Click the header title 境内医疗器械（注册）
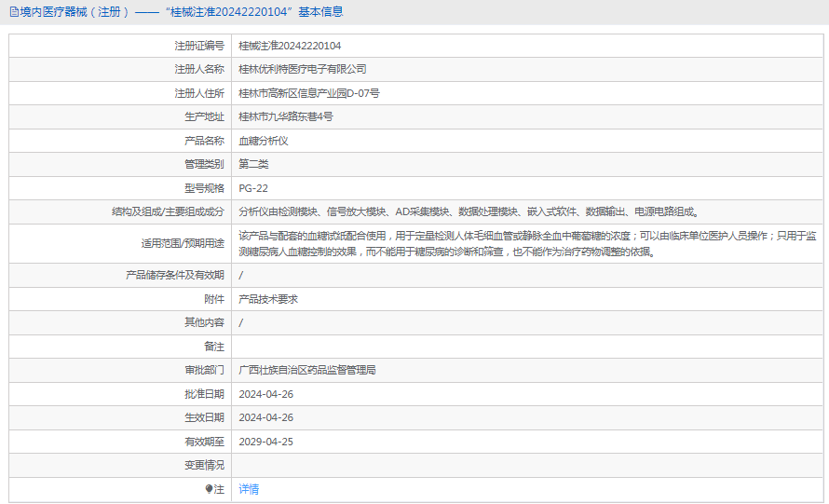Viewport: 829px width, 504px height. [x=75, y=11]
